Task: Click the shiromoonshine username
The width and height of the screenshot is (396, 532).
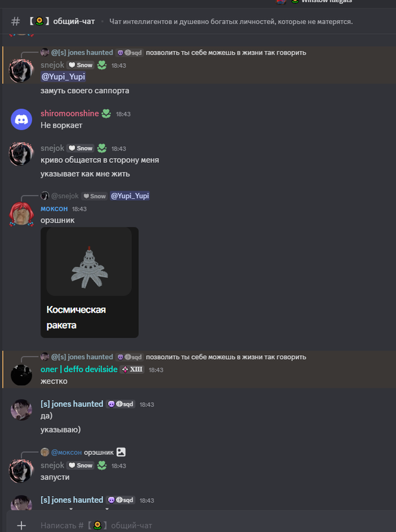Action: point(70,113)
